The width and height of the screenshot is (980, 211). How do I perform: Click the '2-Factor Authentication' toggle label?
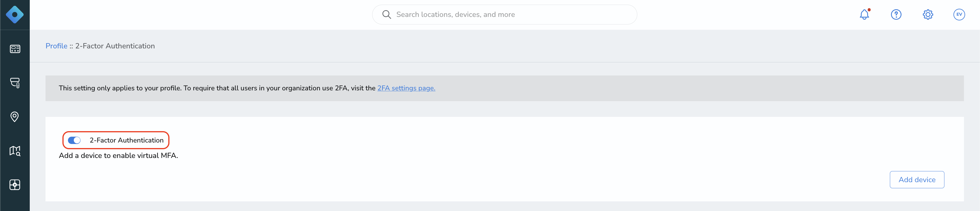(127, 140)
